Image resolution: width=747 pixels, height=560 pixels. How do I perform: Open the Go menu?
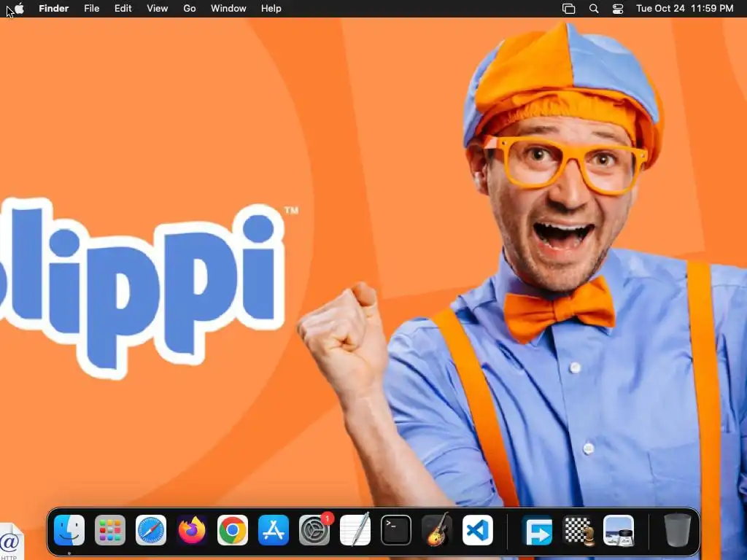pyautogui.click(x=190, y=9)
